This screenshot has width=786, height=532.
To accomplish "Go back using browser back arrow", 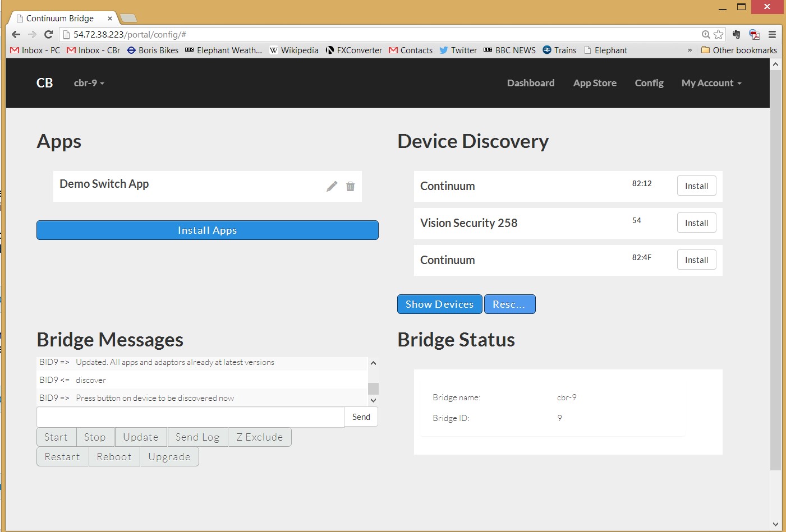I will pos(16,34).
